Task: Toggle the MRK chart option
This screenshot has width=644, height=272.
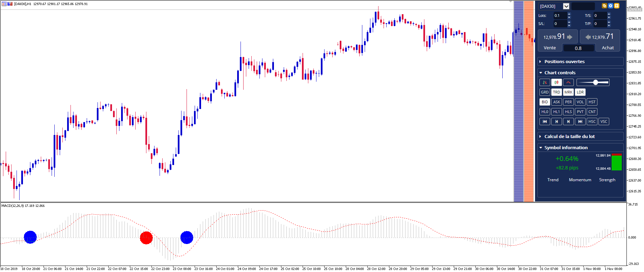Action: pos(568,92)
